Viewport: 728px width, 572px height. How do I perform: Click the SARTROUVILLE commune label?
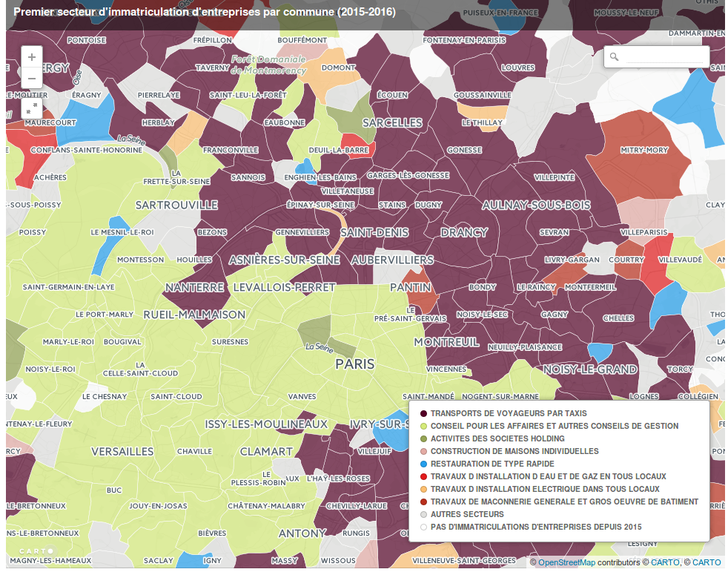click(x=176, y=205)
